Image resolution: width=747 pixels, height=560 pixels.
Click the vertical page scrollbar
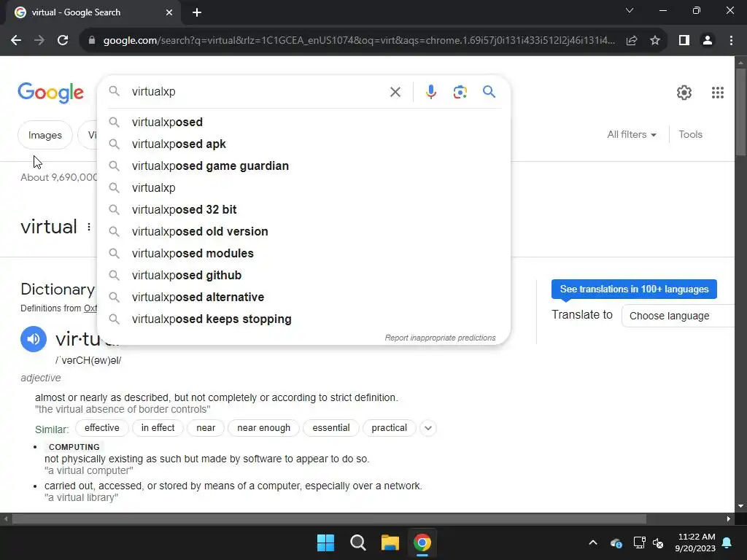point(740,112)
